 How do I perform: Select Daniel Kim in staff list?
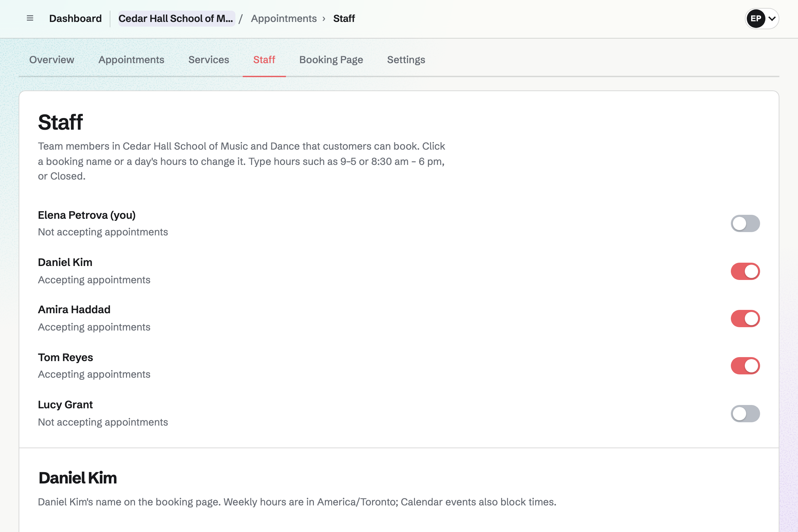65,262
